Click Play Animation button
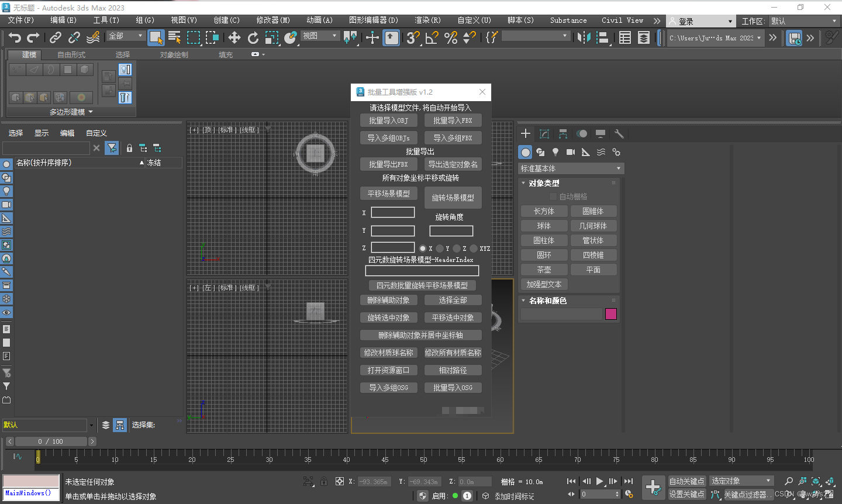Image resolution: width=842 pixels, height=504 pixels. (599, 481)
